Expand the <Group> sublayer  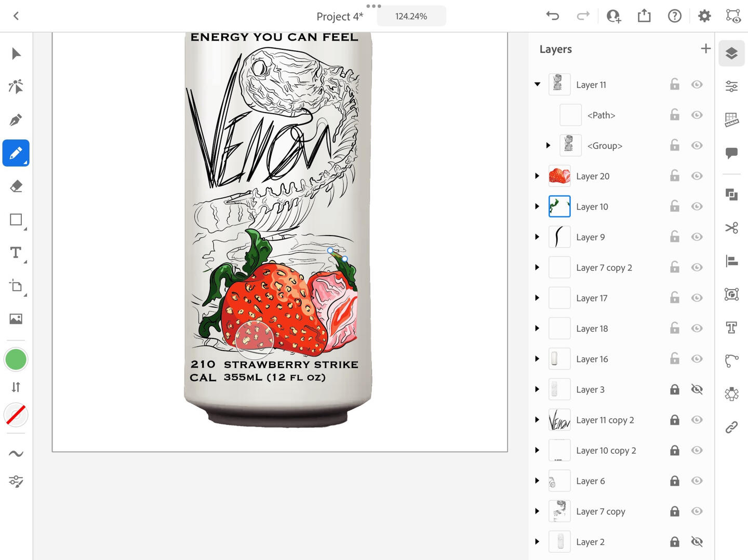pyautogui.click(x=548, y=146)
